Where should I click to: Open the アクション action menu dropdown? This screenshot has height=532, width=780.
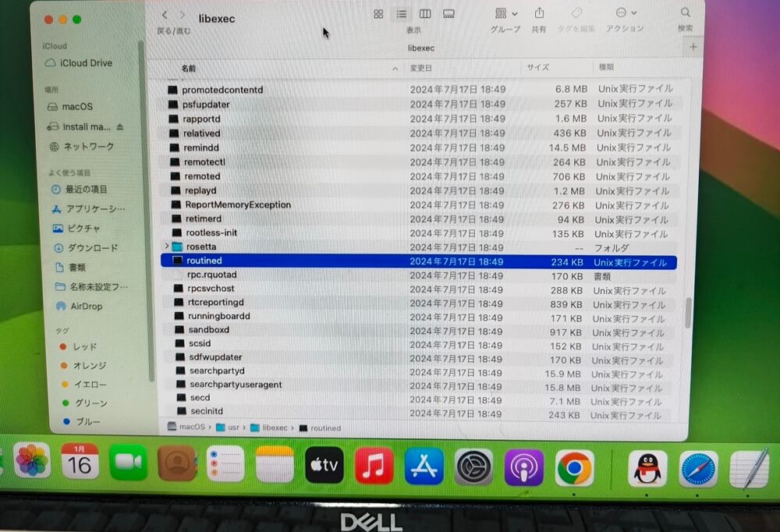point(626,13)
